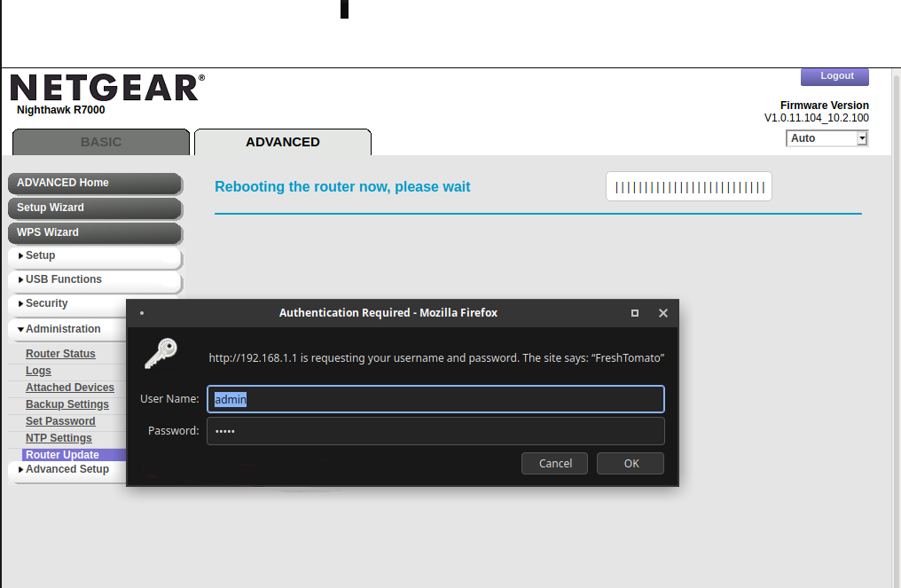
Task: Open the Router Status link
Action: [60, 354]
